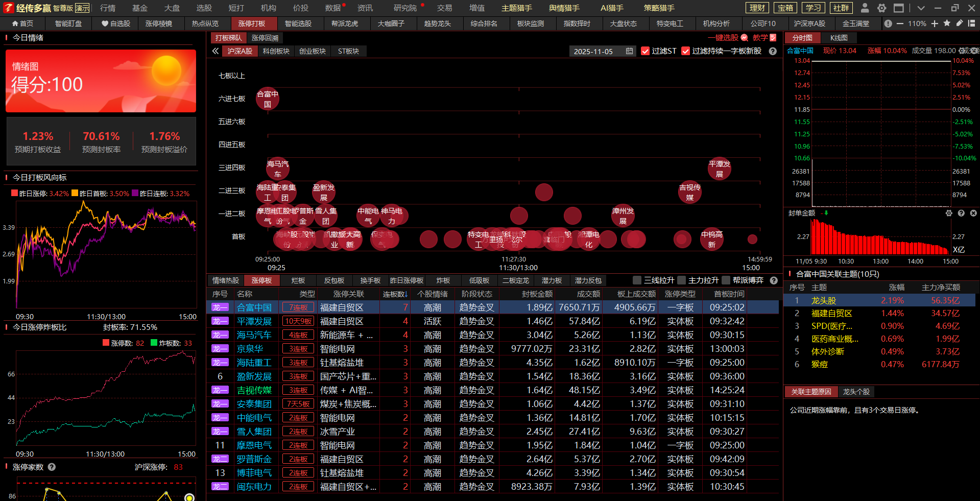
Task: Collapse panel with double left chevron
Action: tap(216, 51)
